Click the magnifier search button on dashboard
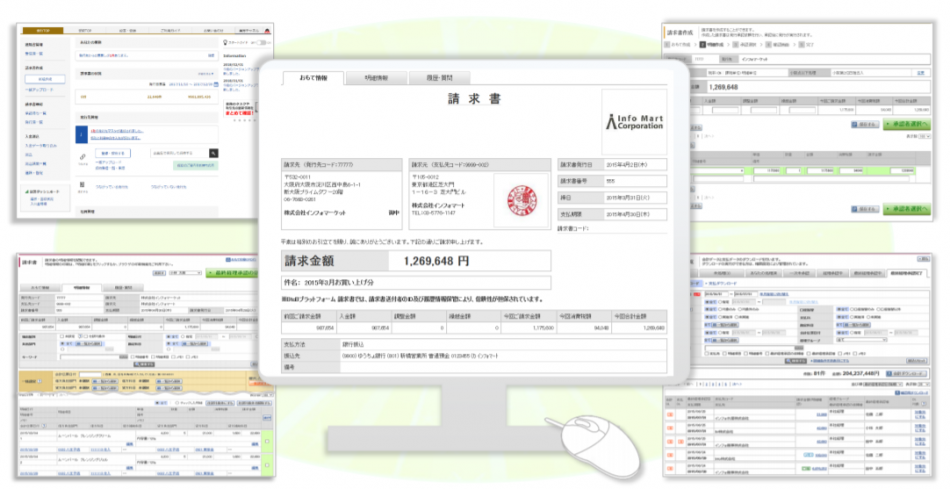This screenshot has height=489, width=950. click(x=213, y=153)
